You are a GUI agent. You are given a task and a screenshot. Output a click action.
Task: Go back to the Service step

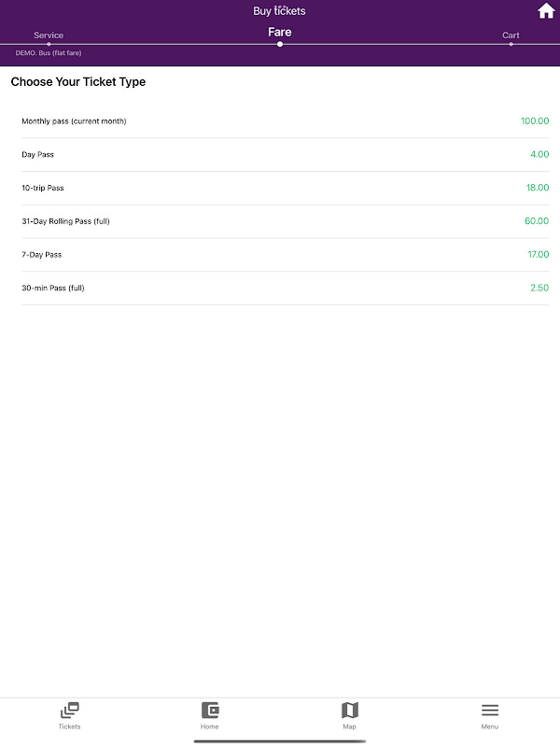click(49, 35)
